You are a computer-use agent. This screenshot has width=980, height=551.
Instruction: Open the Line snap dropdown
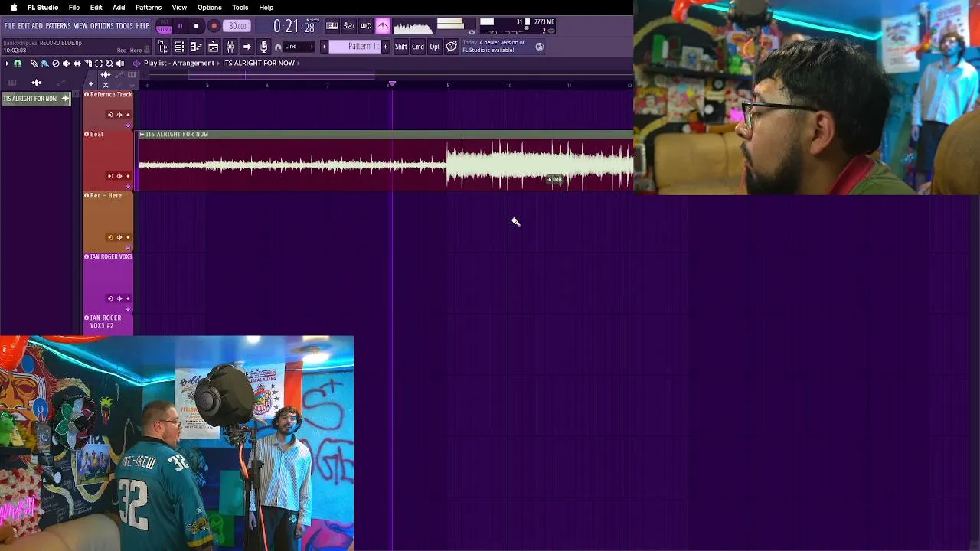(x=299, y=47)
